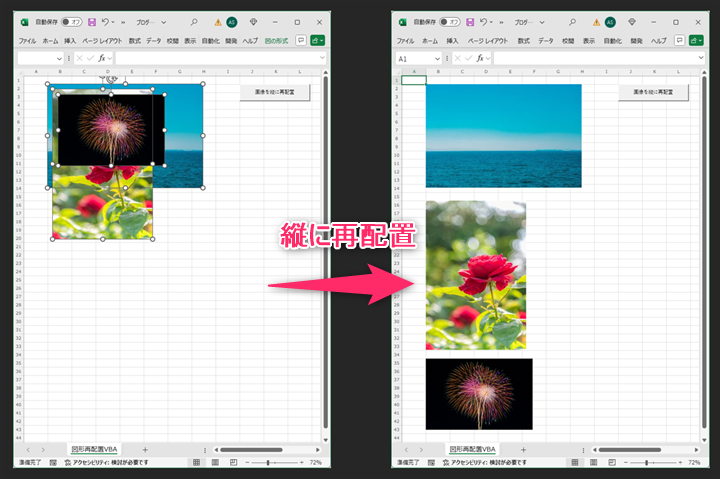Click the undo icon in right Excel window
Viewport: 720px width, 479px height.
tap(484, 21)
